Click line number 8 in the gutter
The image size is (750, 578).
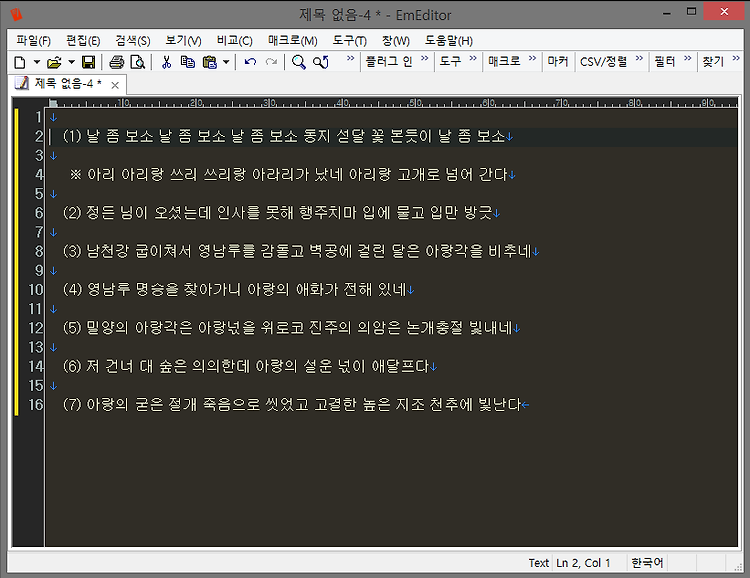(39, 251)
